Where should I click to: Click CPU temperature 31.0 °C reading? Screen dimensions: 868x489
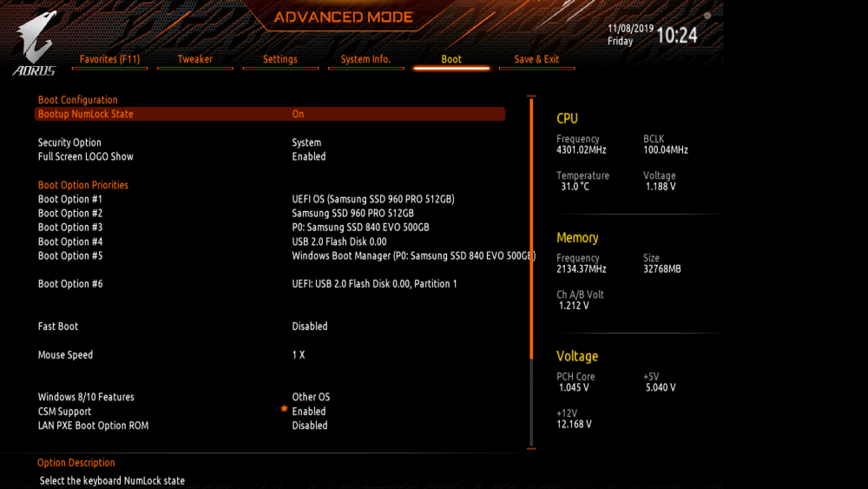pos(575,187)
